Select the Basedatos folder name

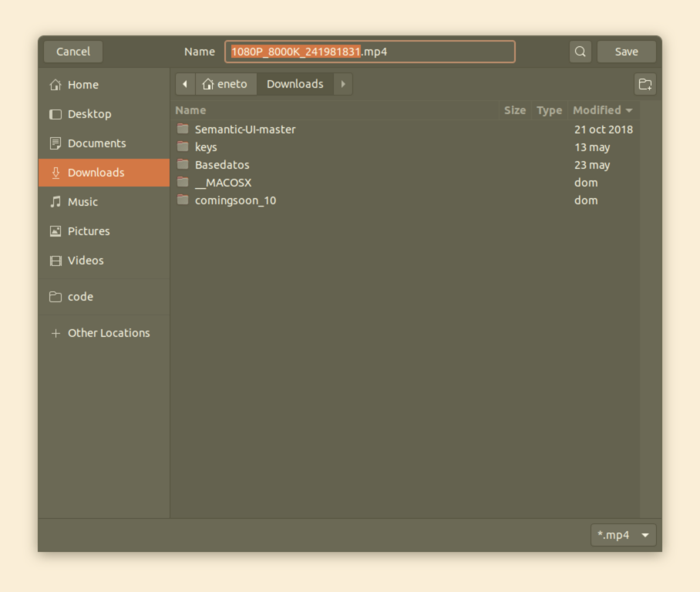point(222,165)
